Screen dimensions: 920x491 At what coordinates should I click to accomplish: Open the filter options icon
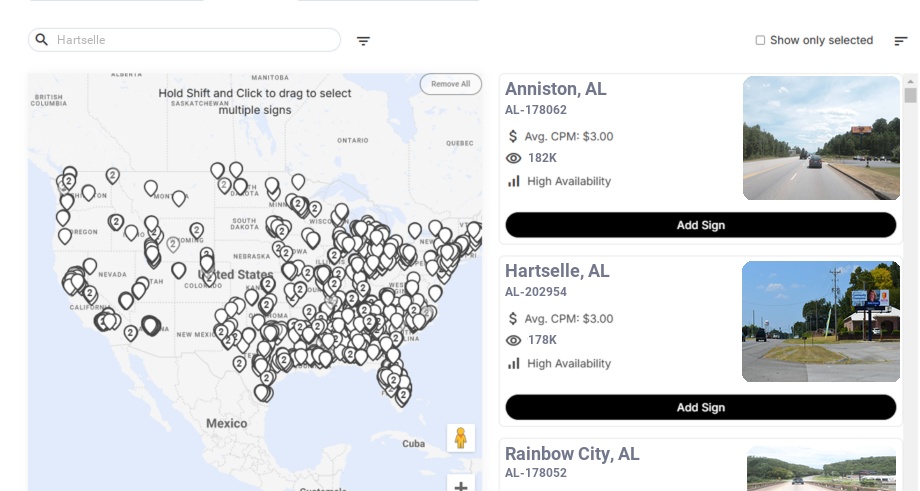click(363, 41)
